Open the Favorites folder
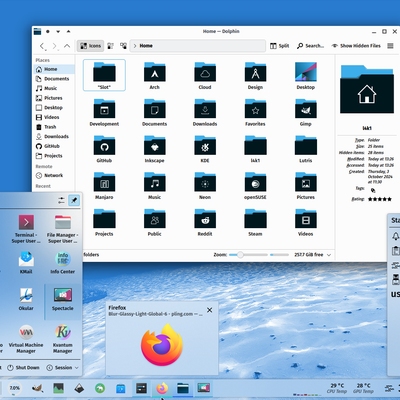The width and height of the screenshot is (400, 400). (255, 112)
